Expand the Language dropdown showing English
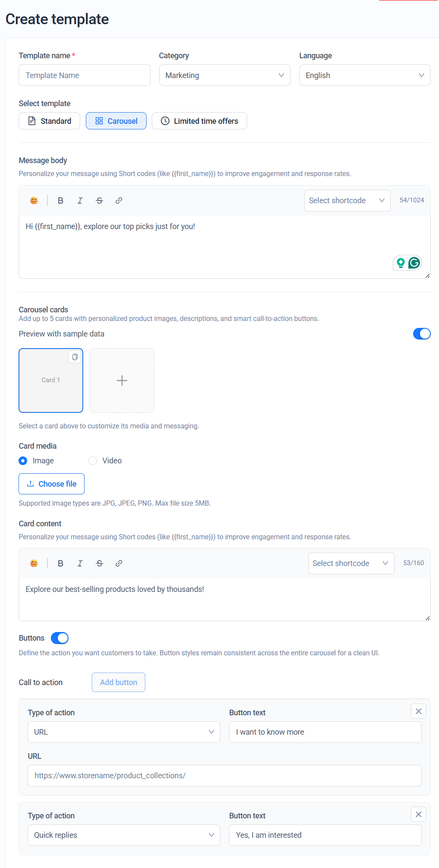The image size is (439, 868). tap(365, 75)
